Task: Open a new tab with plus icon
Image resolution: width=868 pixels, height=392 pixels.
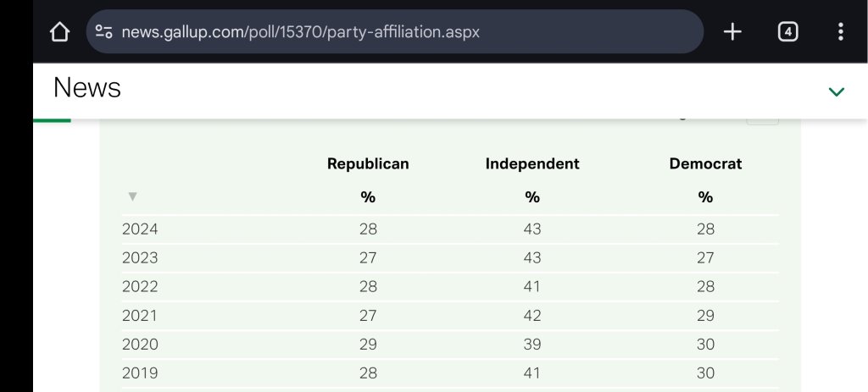Action: click(732, 32)
